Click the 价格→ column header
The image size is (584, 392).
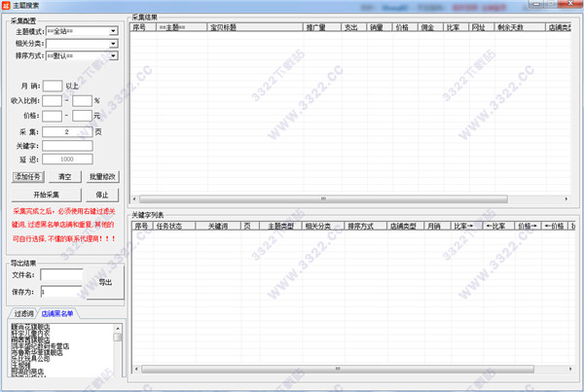click(529, 226)
